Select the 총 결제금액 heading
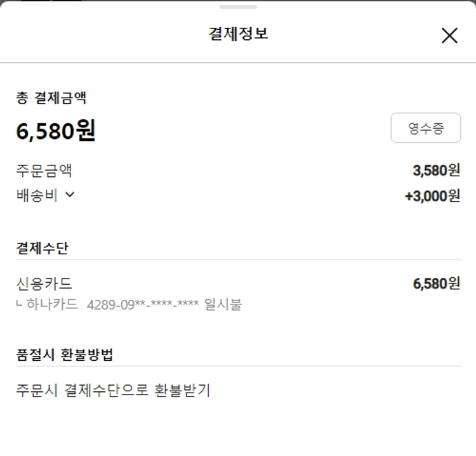476x456 pixels. click(51, 98)
